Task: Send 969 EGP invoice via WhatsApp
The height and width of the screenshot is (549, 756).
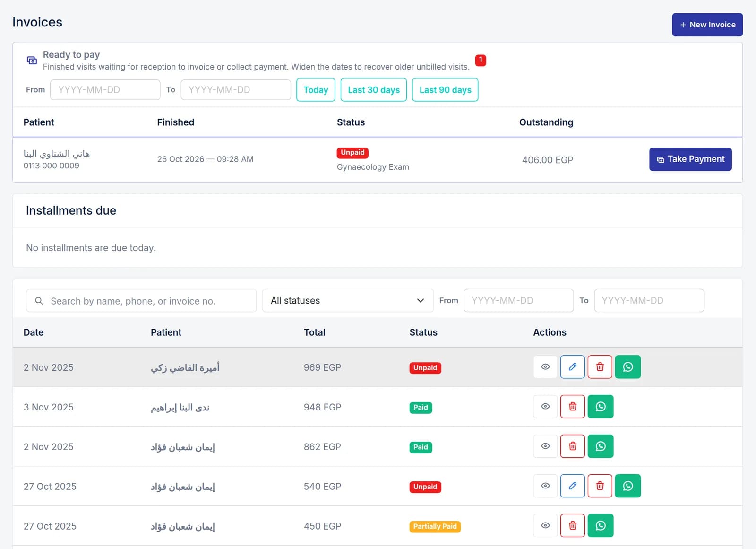Action: point(628,367)
